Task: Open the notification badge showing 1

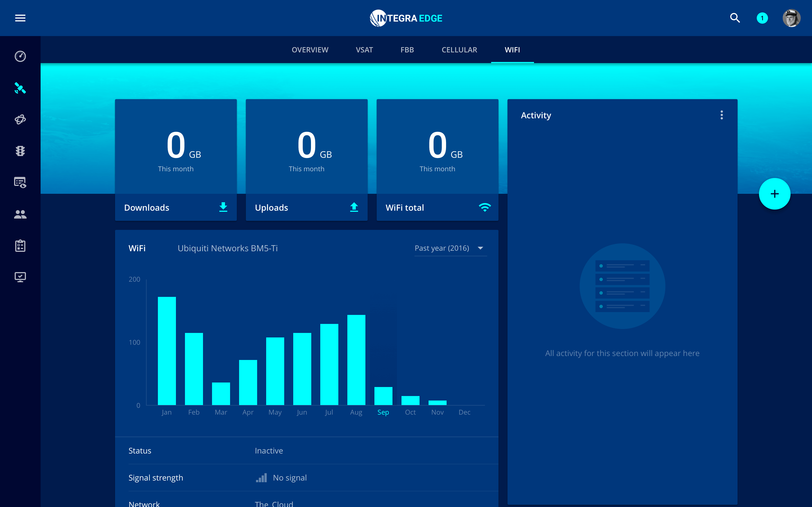Action: point(762,18)
